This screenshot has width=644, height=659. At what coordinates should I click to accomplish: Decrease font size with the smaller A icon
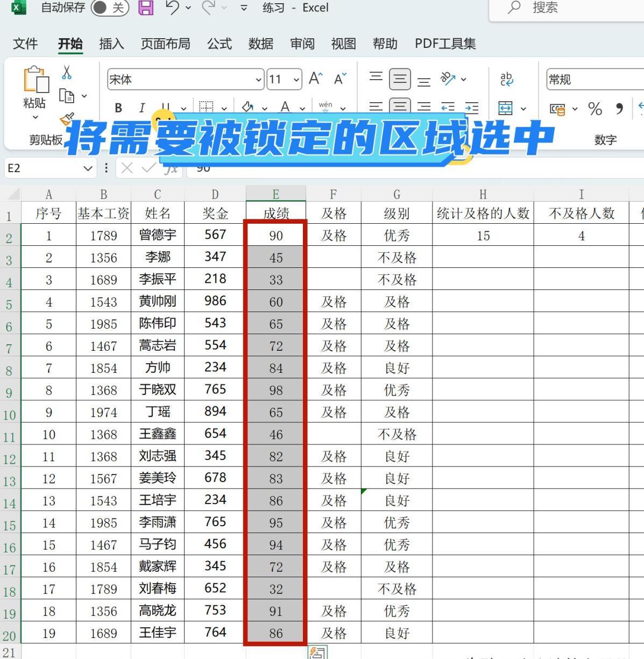point(340,79)
